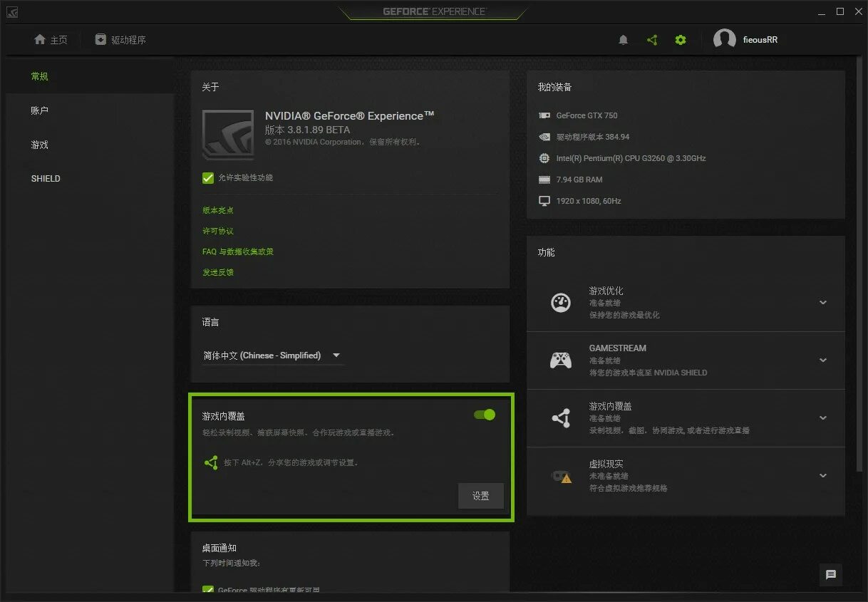868x602 pixels.
Task: Select the 游戏 sidebar tab
Action: pyautogui.click(x=89, y=145)
